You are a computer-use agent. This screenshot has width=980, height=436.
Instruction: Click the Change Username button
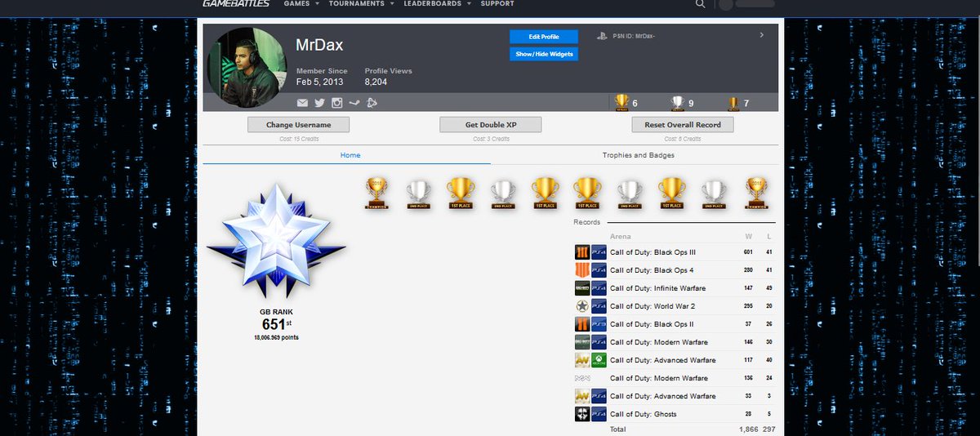(298, 125)
